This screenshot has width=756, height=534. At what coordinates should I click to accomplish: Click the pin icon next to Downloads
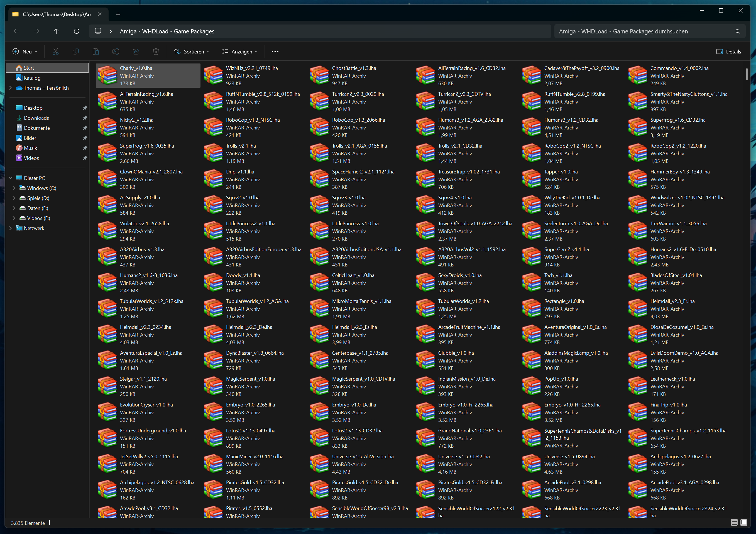pos(85,118)
